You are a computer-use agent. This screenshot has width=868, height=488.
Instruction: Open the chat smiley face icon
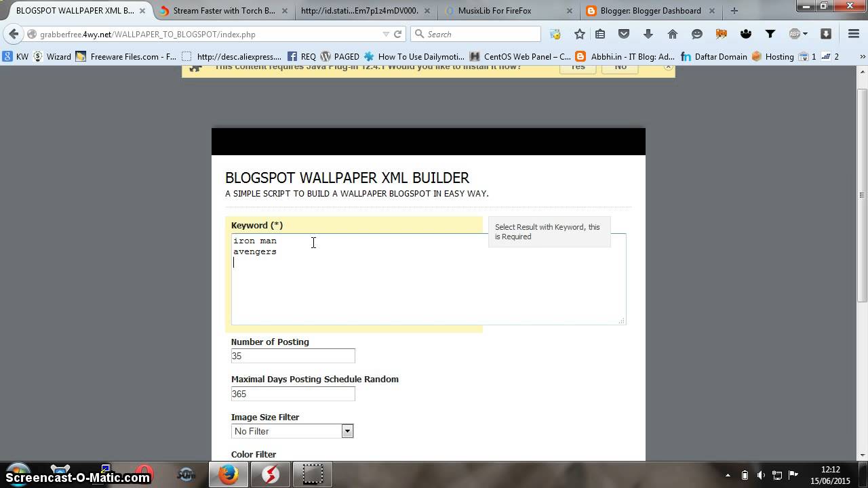coord(697,34)
